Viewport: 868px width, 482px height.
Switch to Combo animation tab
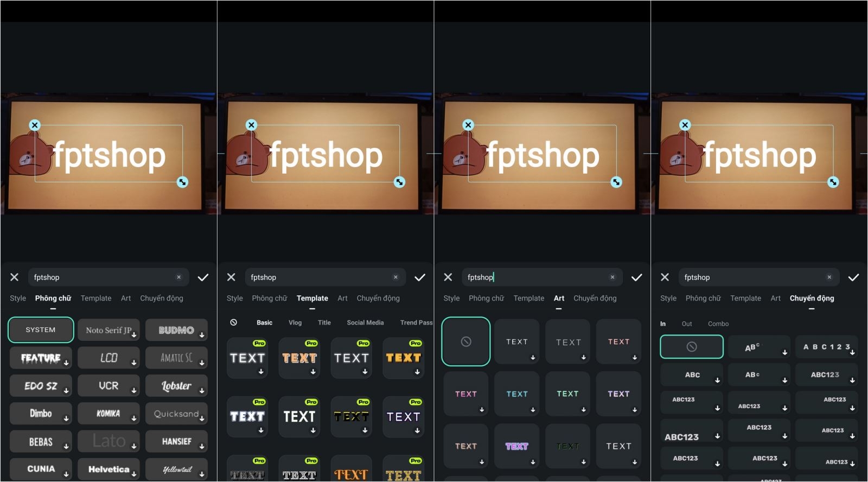718,324
